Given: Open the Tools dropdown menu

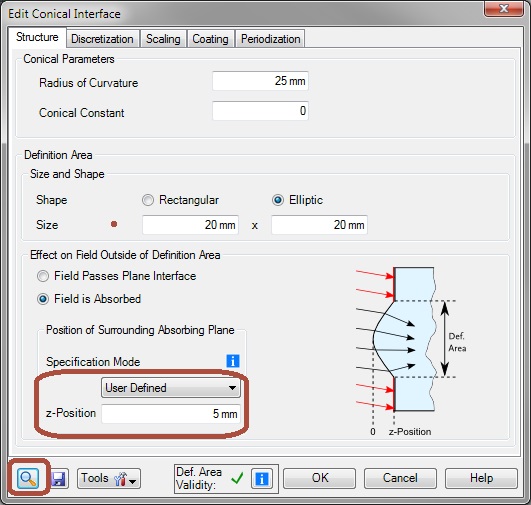Looking at the screenshot, I should pyautogui.click(x=109, y=479).
